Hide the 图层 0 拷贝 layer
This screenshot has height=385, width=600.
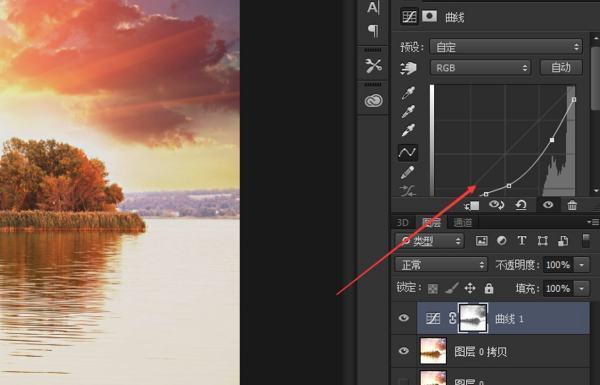coord(403,351)
